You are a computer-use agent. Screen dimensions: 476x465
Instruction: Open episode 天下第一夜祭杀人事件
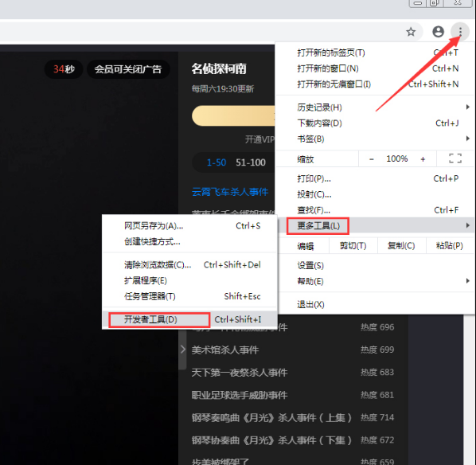click(x=240, y=373)
